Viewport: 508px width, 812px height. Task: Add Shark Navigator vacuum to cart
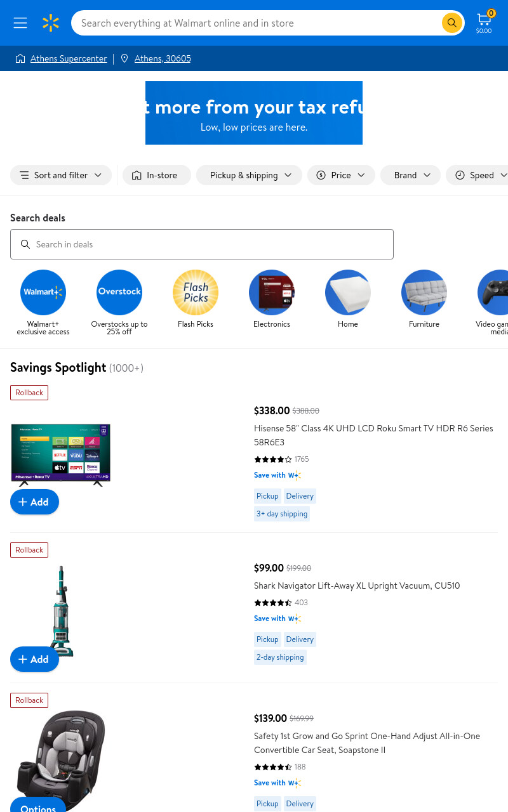point(34,659)
